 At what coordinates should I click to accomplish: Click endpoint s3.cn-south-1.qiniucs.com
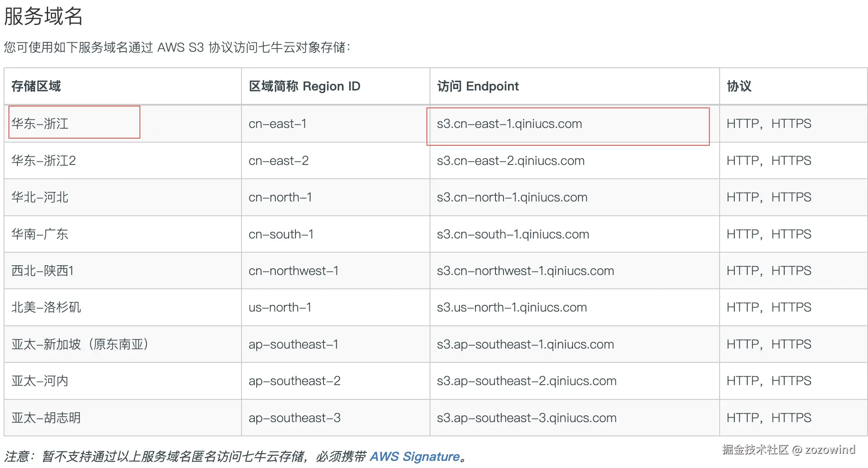(x=513, y=234)
